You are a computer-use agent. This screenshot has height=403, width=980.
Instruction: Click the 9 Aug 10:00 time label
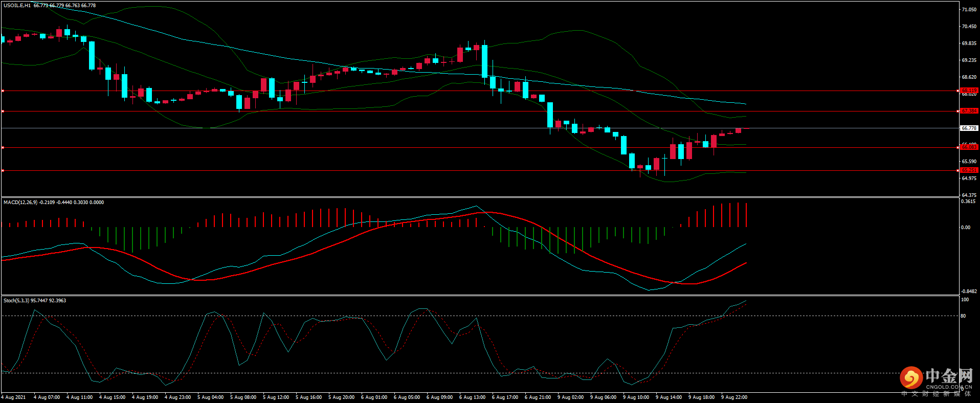(636, 397)
